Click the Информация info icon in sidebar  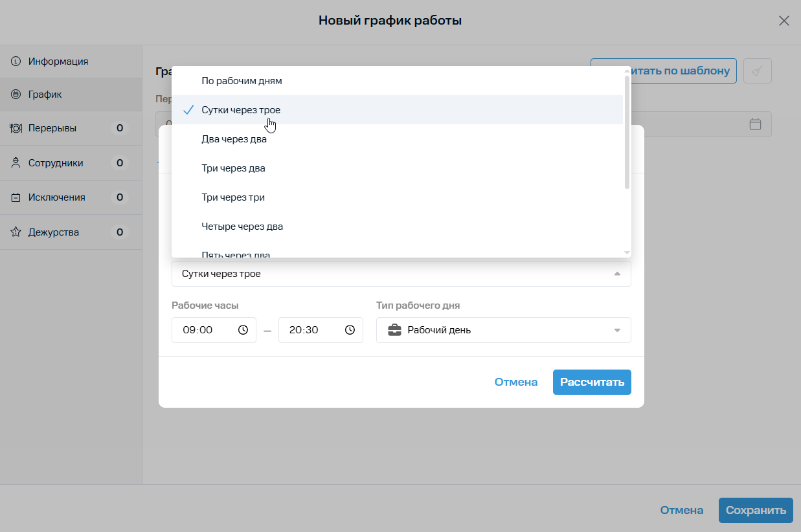[x=16, y=61]
